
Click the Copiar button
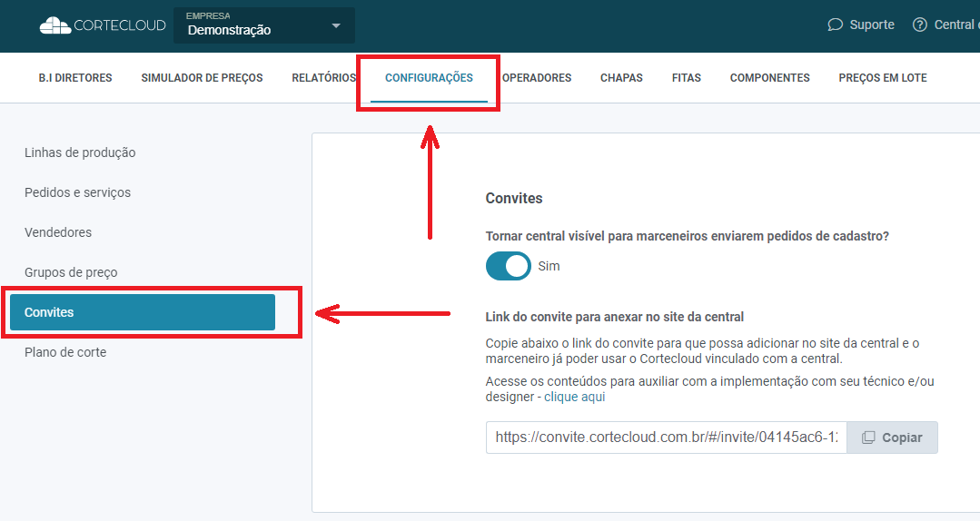click(x=892, y=437)
